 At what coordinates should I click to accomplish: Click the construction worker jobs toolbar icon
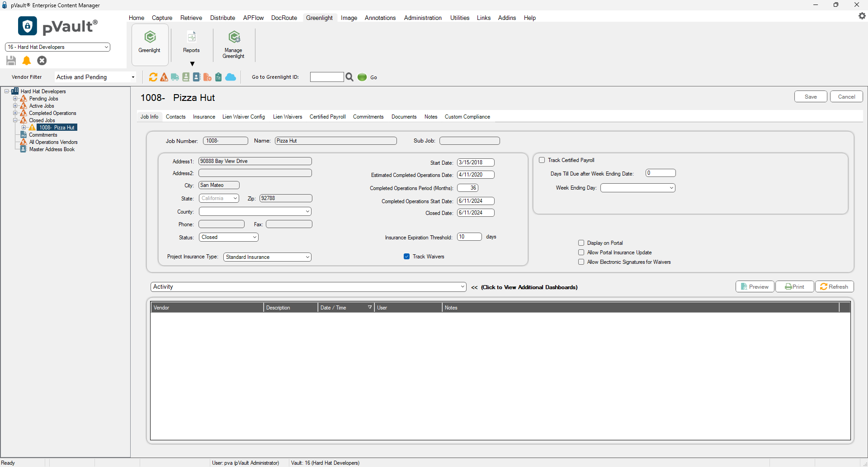(x=164, y=77)
